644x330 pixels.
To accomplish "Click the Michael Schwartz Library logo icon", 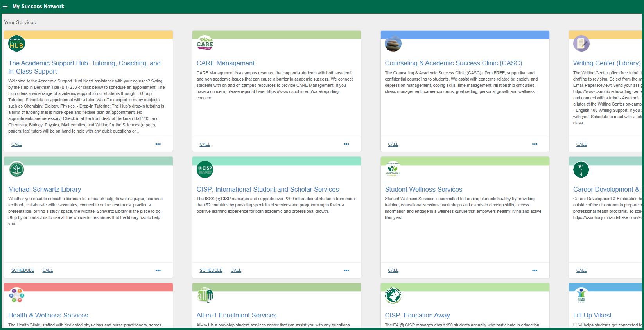I will pyautogui.click(x=16, y=169).
